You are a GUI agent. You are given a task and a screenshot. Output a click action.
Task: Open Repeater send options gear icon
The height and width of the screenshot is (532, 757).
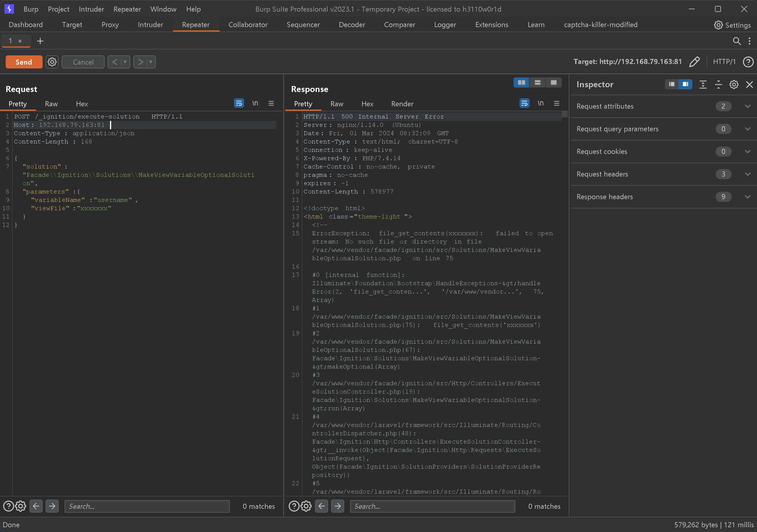coord(52,62)
